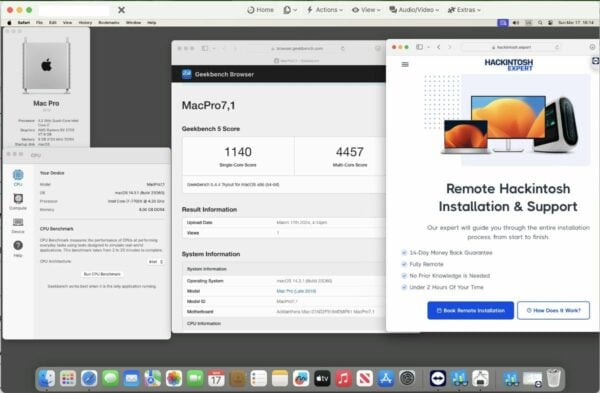Open Messages from the Dock

tap(110, 378)
